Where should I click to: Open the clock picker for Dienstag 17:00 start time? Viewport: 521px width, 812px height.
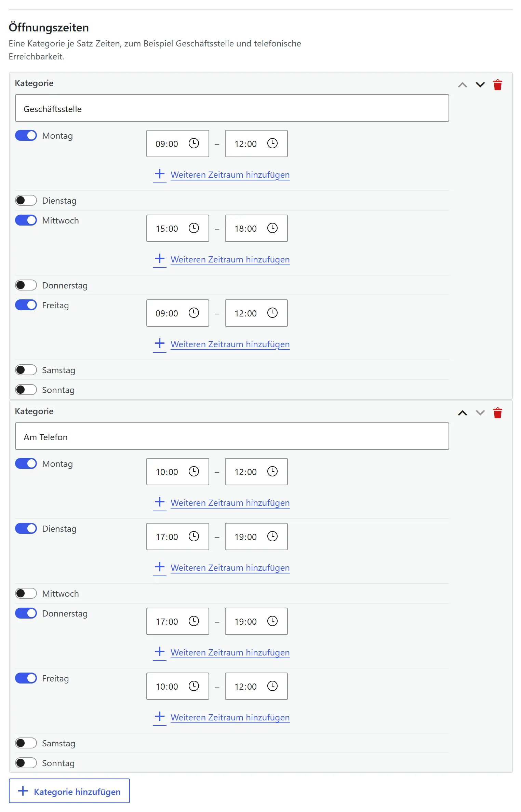coord(194,536)
